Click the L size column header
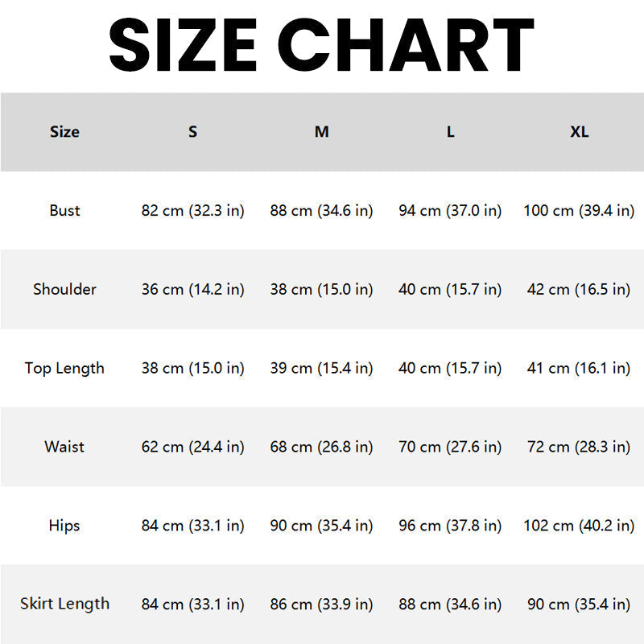The image size is (644, 644). tap(450, 132)
